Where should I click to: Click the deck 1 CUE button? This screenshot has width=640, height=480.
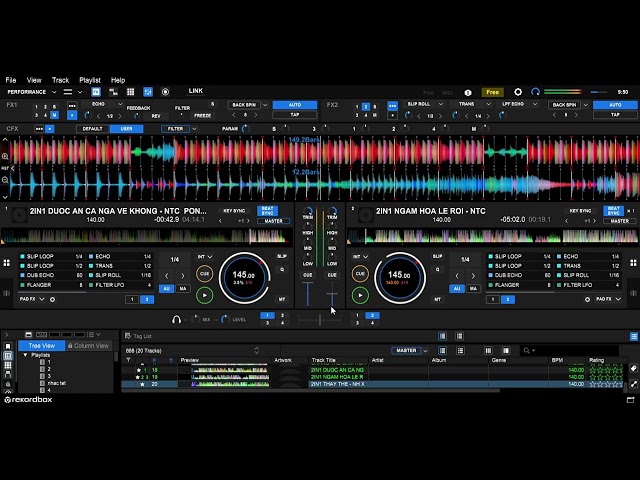(x=204, y=274)
